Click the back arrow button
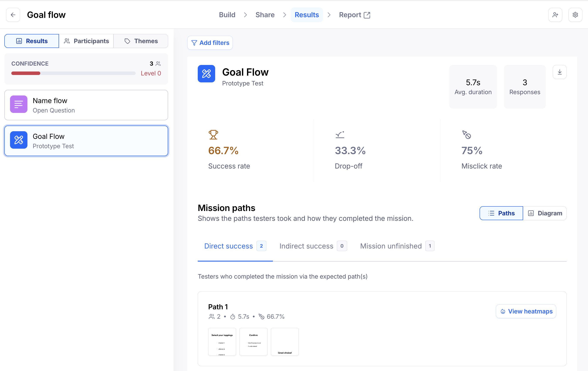This screenshot has height=371, width=588. point(13,15)
